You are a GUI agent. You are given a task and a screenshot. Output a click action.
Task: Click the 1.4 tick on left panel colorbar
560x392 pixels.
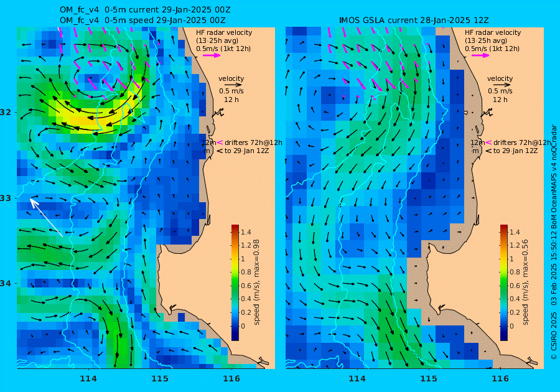[246, 232]
